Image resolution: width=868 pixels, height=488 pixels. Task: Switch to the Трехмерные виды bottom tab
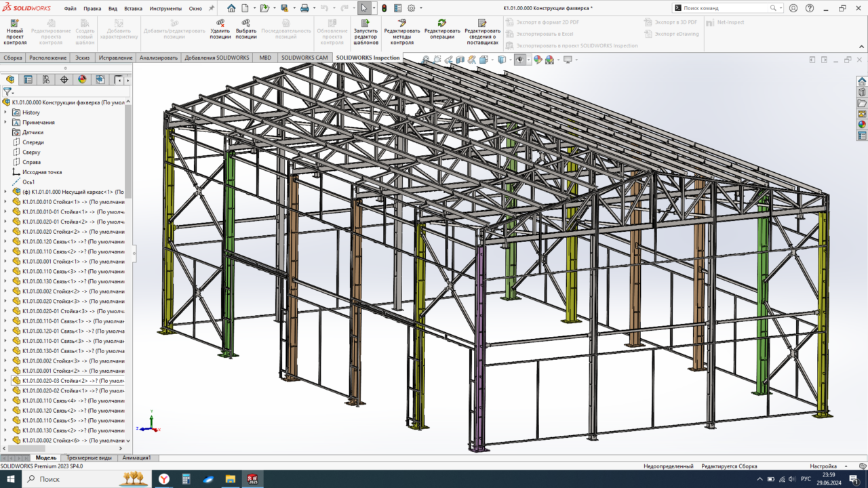pos(90,457)
